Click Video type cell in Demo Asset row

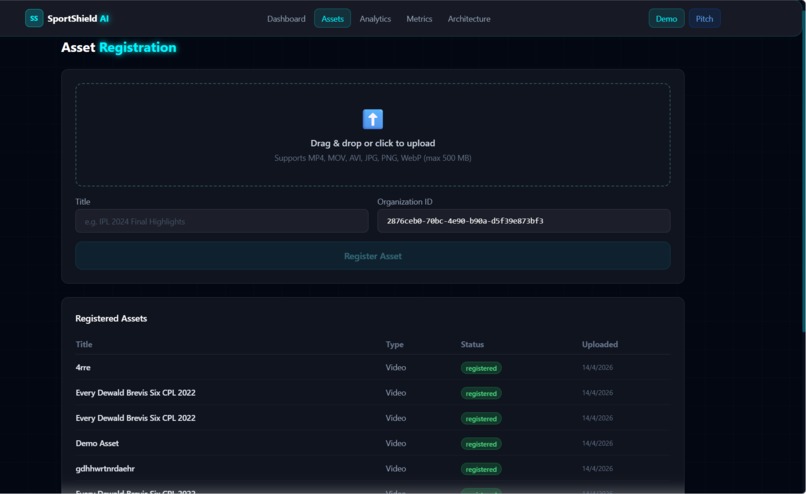(x=396, y=443)
